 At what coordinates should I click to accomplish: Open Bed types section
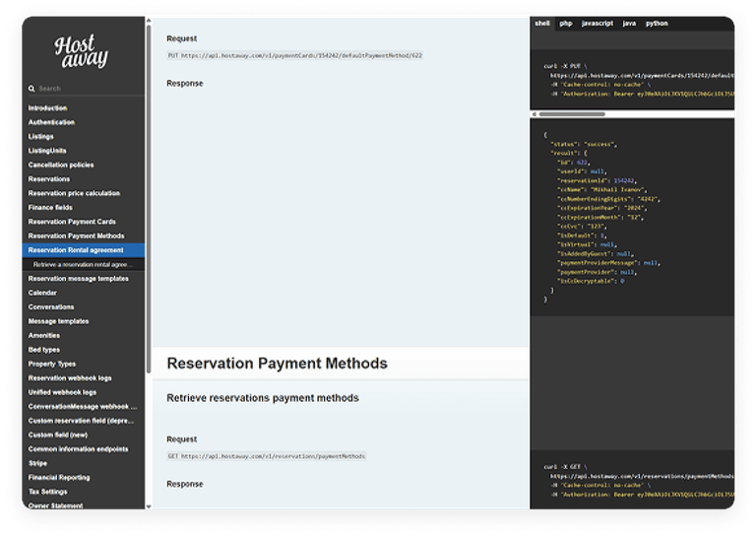44,350
